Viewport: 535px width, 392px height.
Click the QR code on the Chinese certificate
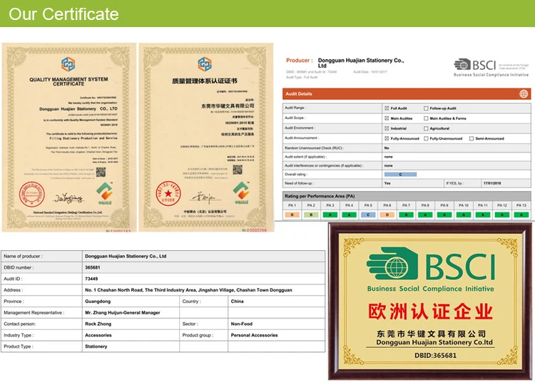coord(238,170)
